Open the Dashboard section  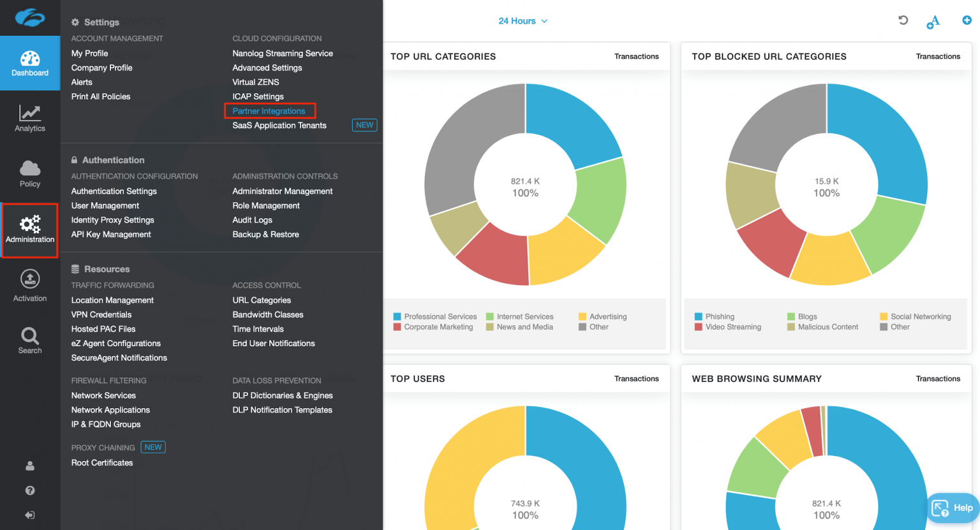coord(29,63)
